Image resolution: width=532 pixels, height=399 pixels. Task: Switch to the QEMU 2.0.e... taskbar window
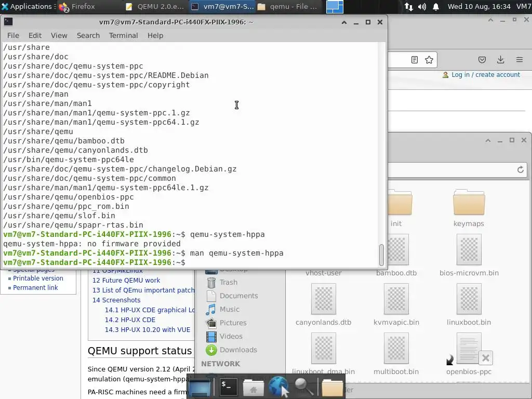point(155,6)
